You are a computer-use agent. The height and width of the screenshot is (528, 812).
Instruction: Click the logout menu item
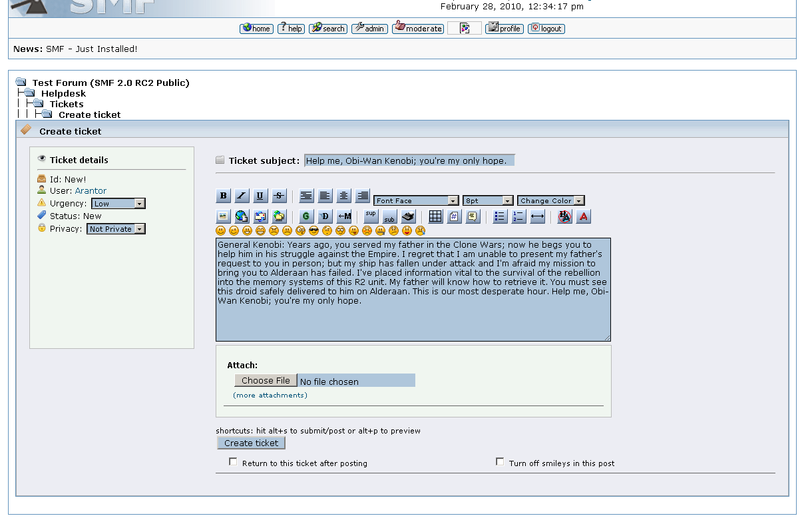[x=546, y=29]
